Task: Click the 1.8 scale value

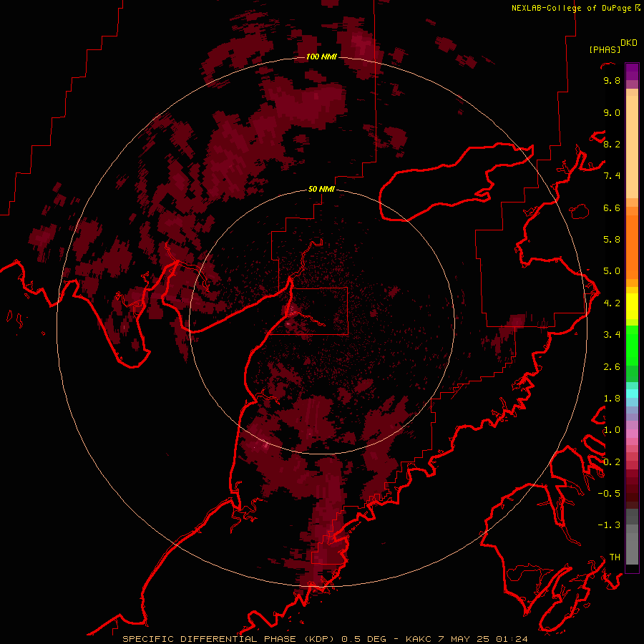Action: click(x=612, y=399)
